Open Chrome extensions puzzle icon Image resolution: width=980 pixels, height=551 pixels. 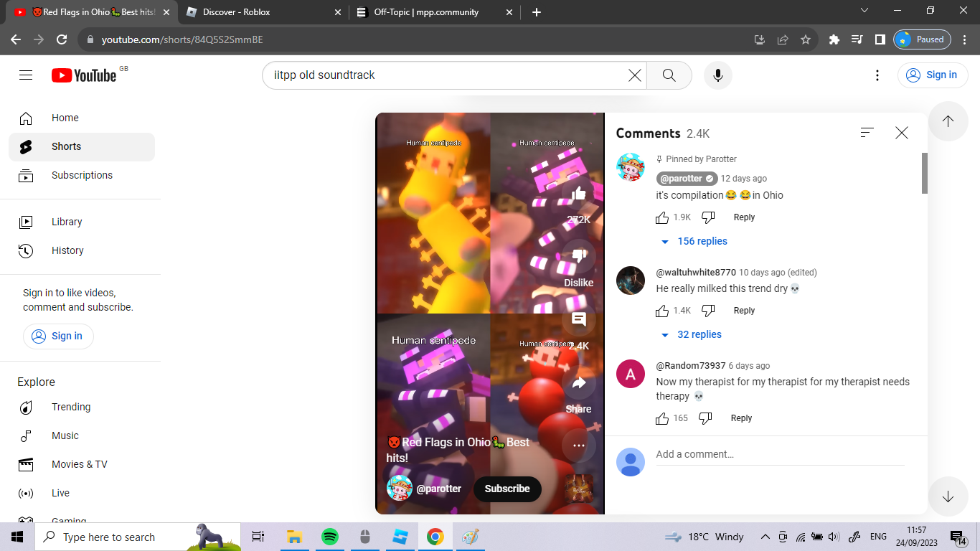[834, 39]
